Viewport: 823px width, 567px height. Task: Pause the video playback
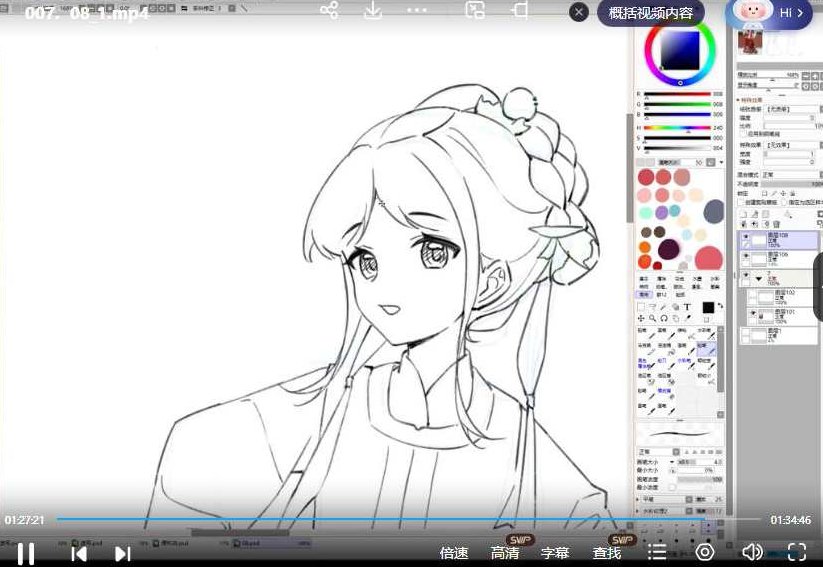(26, 553)
